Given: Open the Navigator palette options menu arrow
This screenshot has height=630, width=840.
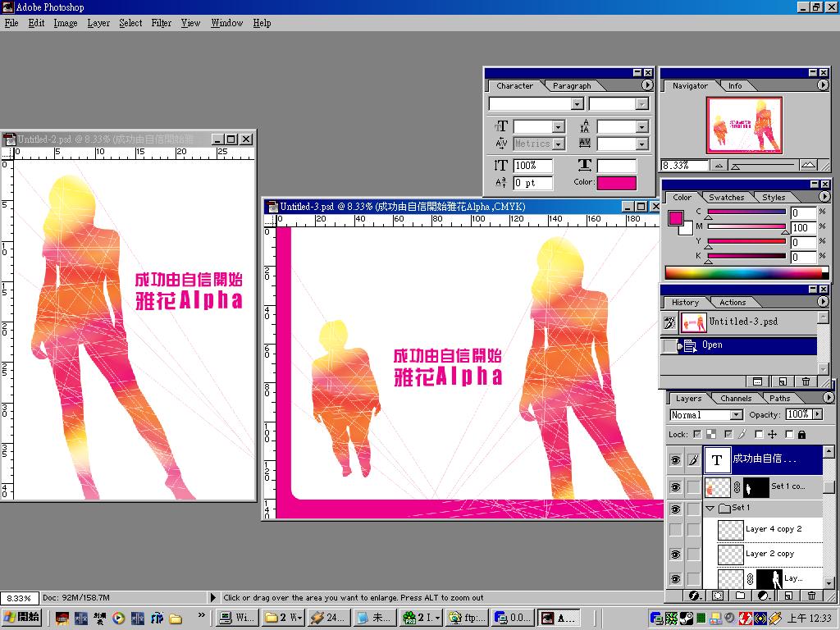Looking at the screenshot, I should [x=823, y=85].
